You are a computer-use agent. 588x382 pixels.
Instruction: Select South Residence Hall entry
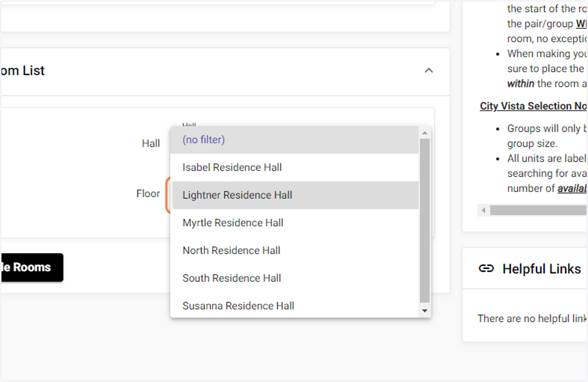(x=294, y=278)
